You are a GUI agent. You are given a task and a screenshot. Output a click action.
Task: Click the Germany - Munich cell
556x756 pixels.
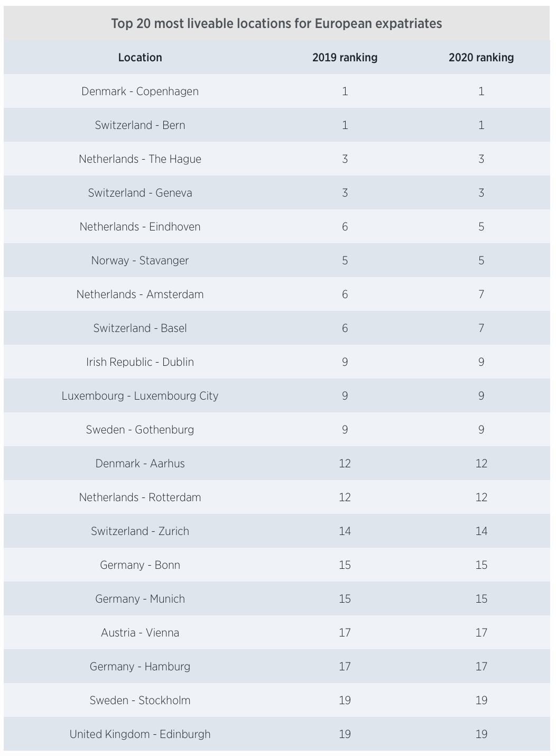coord(140,599)
